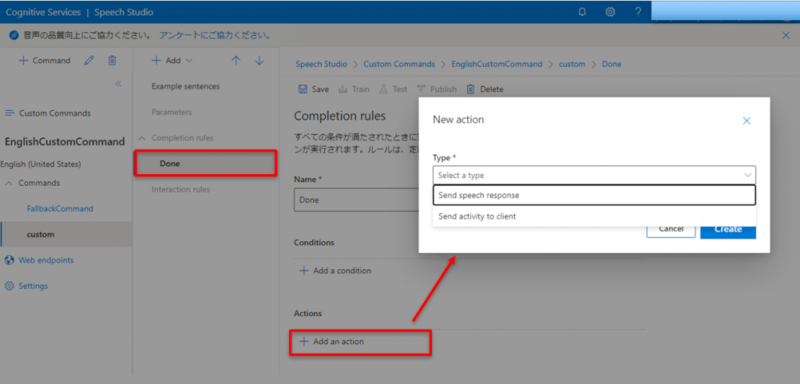Open Web endpoints page
Viewport: 800px width, 384px height.
coord(39,260)
